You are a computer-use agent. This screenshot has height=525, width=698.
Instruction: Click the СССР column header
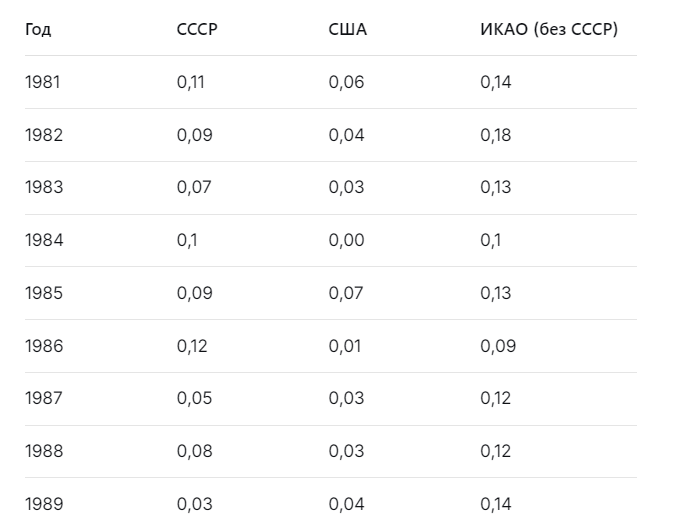(197, 29)
